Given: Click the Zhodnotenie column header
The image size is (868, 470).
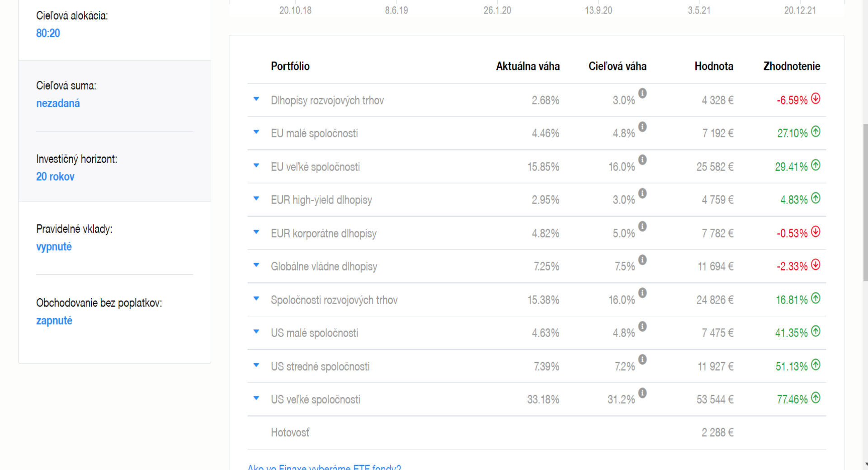Looking at the screenshot, I should coord(792,66).
